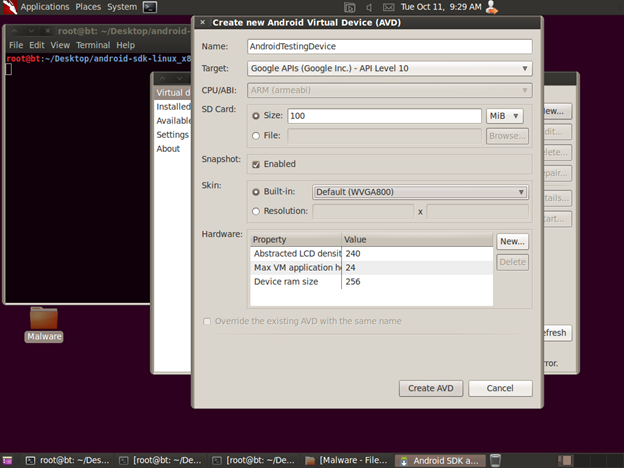Select the SD Card Size radio button
624x468 pixels.
click(256, 116)
